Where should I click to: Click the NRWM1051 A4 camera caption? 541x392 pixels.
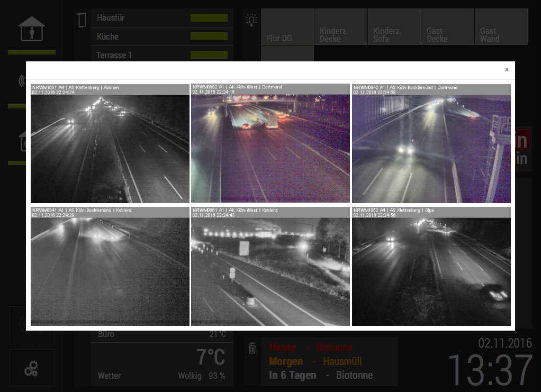tap(76, 89)
